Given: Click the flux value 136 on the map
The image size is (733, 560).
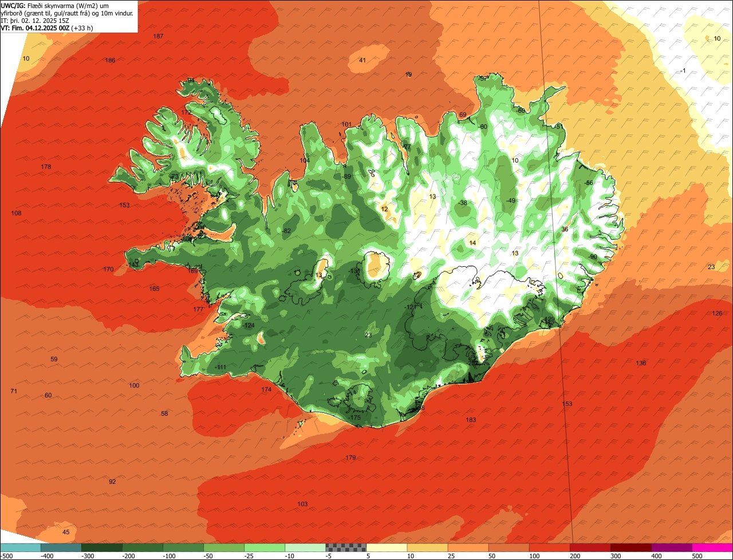Looking at the screenshot, I should pyautogui.click(x=641, y=364).
